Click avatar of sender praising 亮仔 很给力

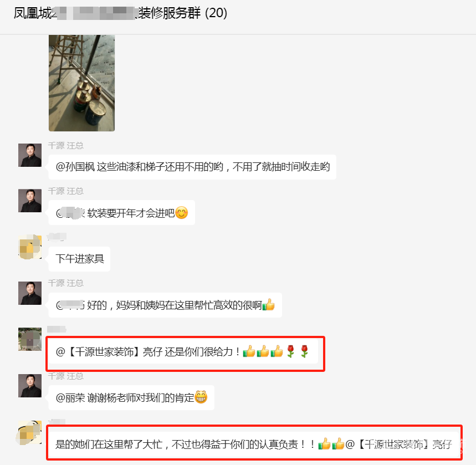pos(30,339)
